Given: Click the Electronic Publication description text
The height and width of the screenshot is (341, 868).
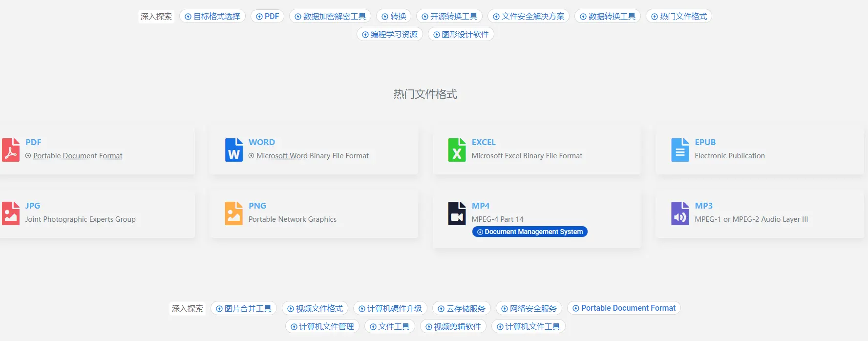Looking at the screenshot, I should [x=730, y=156].
